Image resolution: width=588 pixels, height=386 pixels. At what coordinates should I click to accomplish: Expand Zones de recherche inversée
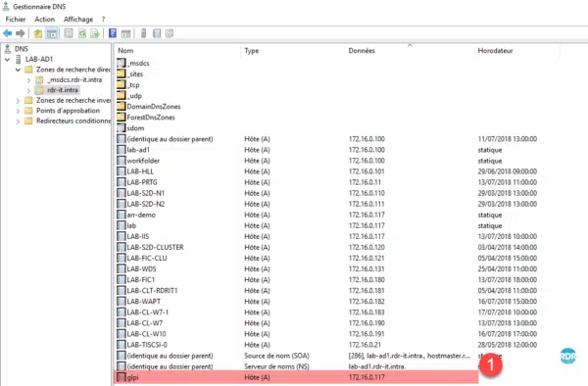click(18, 101)
